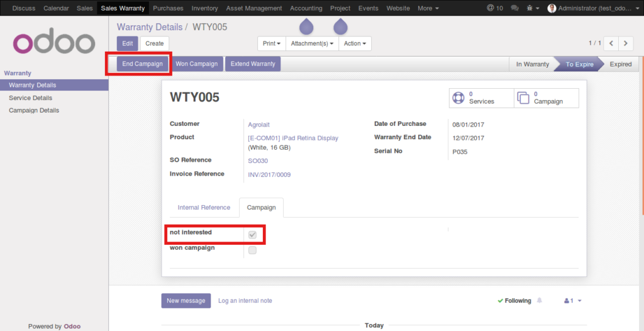644x331 pixels.
Task: Click the second purple droplet tip marker
Action: coord(340,26)
